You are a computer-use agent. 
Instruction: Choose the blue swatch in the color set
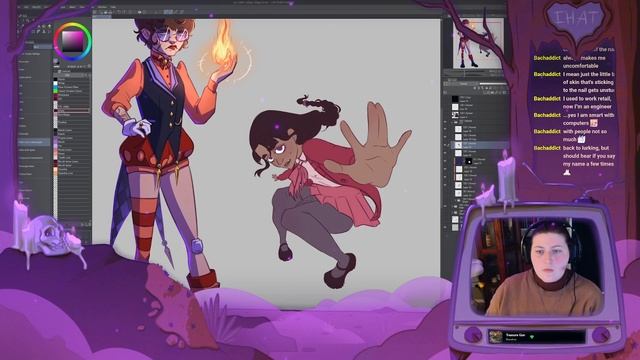coord(56,87)
